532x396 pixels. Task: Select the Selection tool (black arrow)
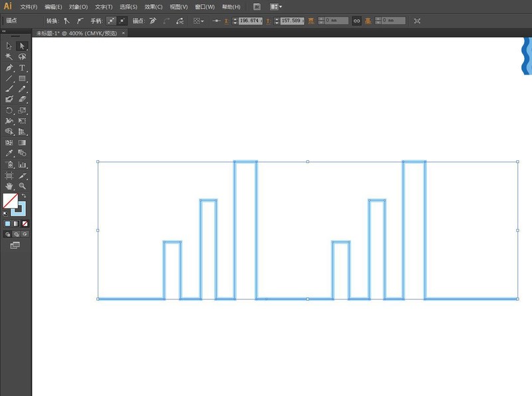pos(9,46)
